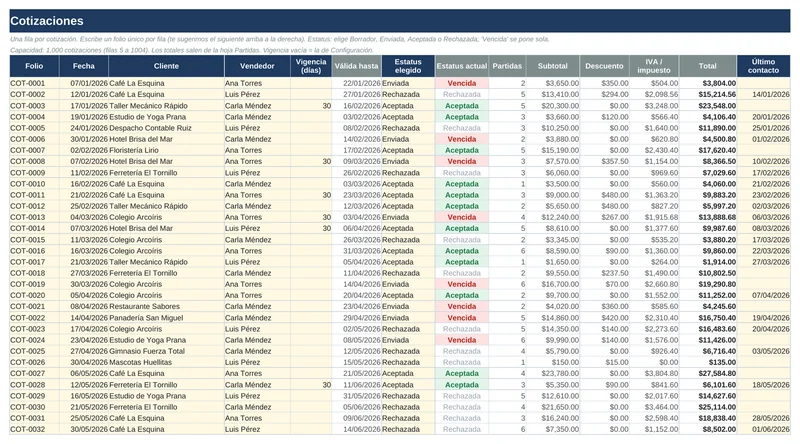The width and height of the screenshot is (800, 444).
Task: Select client cell Panadería San Miguel
Action: coord(166,317)
